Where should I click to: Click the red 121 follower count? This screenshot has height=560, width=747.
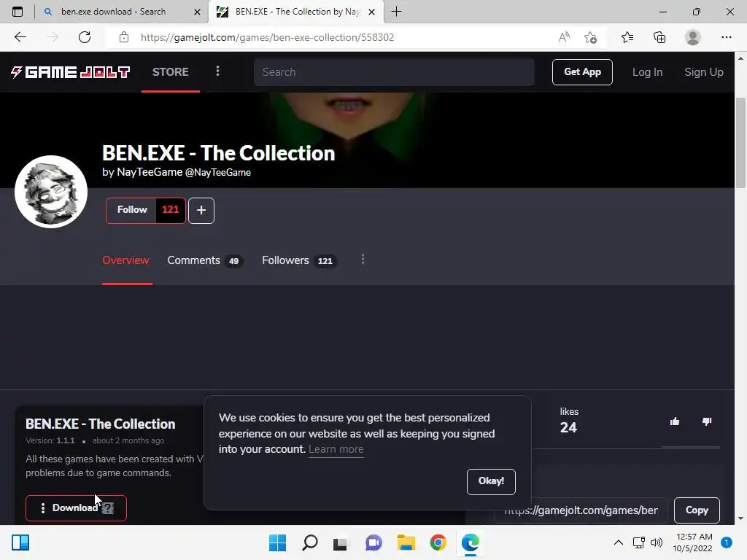tap(171, 210)
